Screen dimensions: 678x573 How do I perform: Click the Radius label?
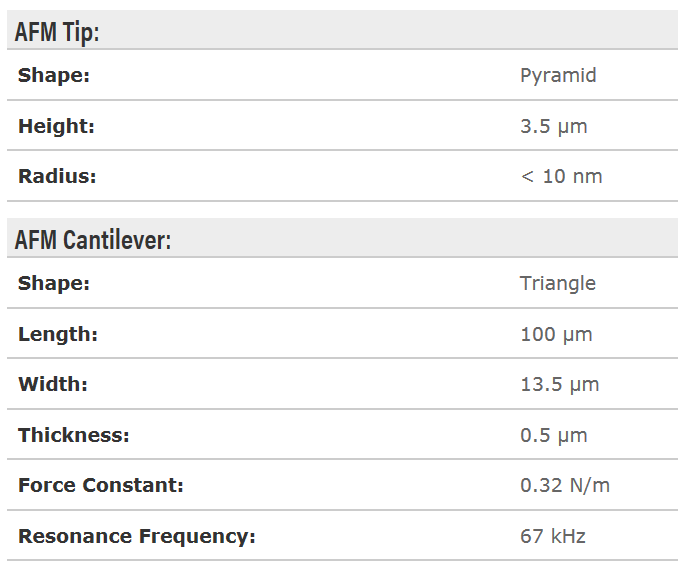[x=57, y=176]
